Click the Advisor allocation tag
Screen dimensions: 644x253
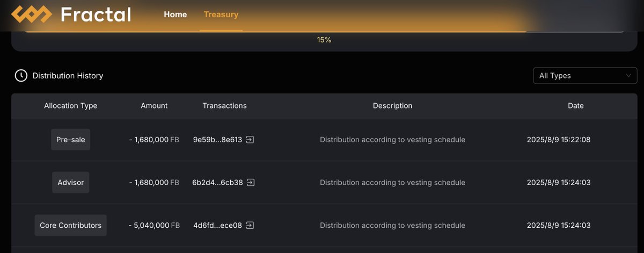click(x=71, y=183)
